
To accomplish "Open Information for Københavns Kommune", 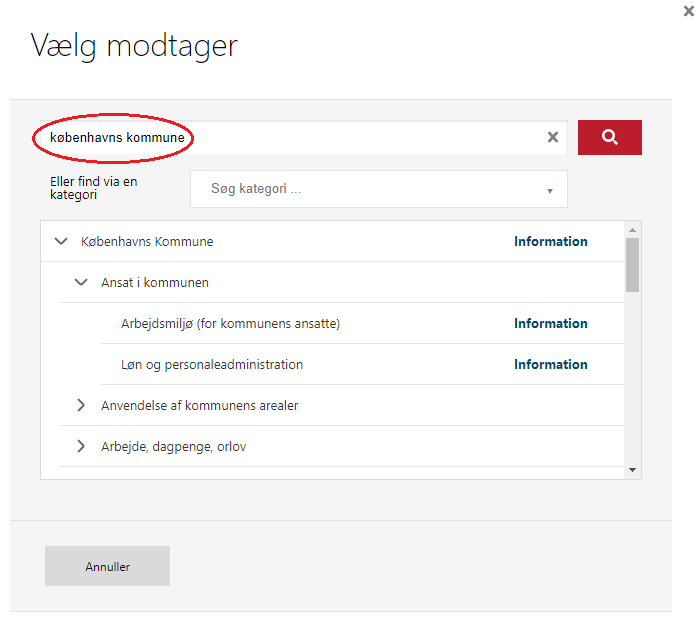I will point(551,241).
